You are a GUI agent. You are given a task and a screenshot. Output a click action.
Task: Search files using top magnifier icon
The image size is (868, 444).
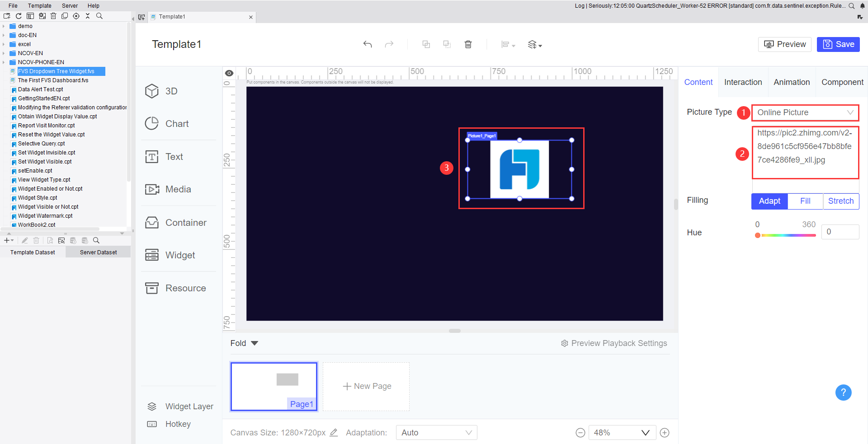tap(99, 16)
